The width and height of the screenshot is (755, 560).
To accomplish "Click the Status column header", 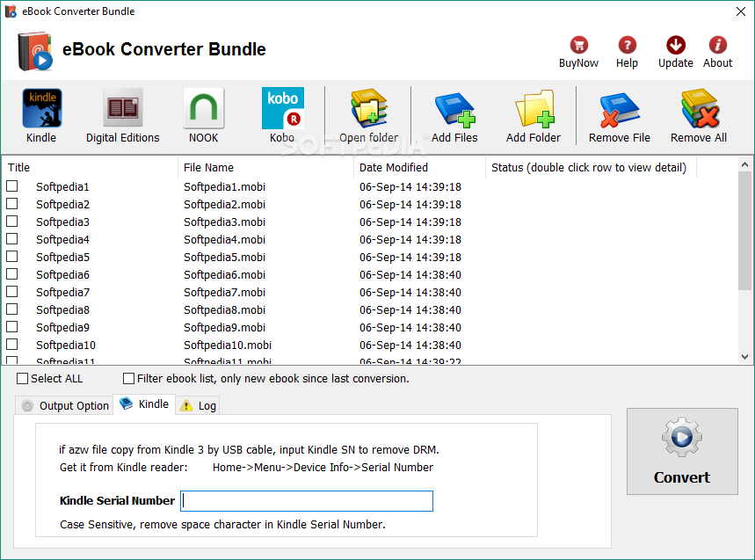I will pos(592,167).
